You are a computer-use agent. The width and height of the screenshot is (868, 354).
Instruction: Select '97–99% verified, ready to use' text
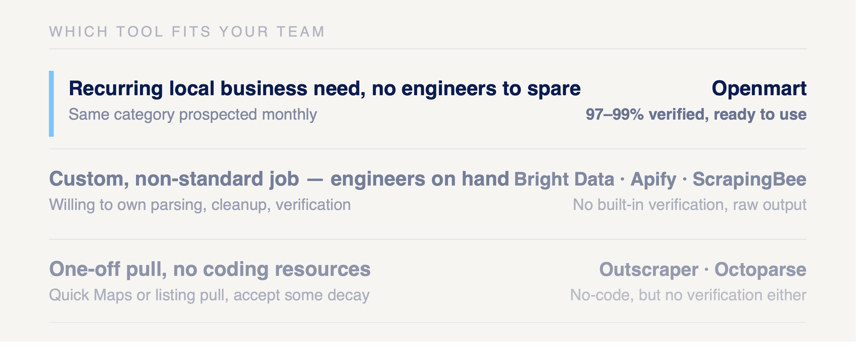click(x=696, y=114)
